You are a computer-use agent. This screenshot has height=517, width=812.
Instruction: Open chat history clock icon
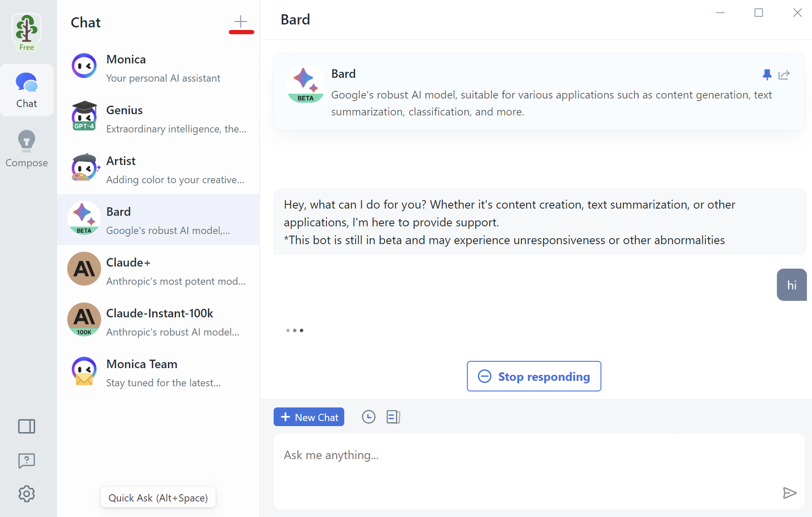368,417
